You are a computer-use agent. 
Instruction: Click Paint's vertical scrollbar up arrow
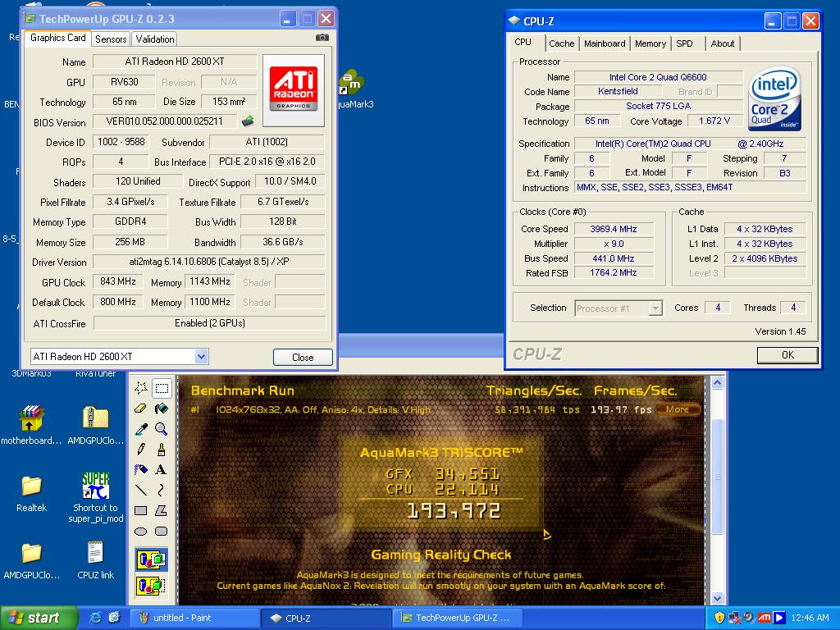(x=717, y=382)
